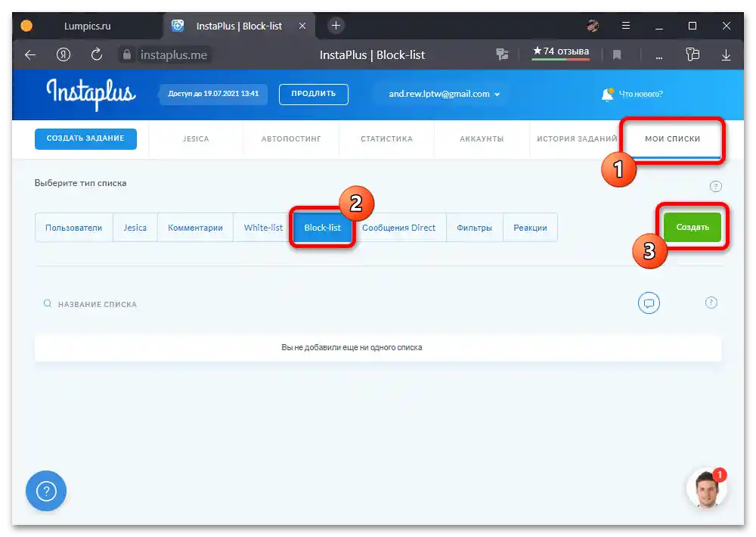Click the help icon right of chat bubble
Screen dimensions: 756x537
coord(711,303)
